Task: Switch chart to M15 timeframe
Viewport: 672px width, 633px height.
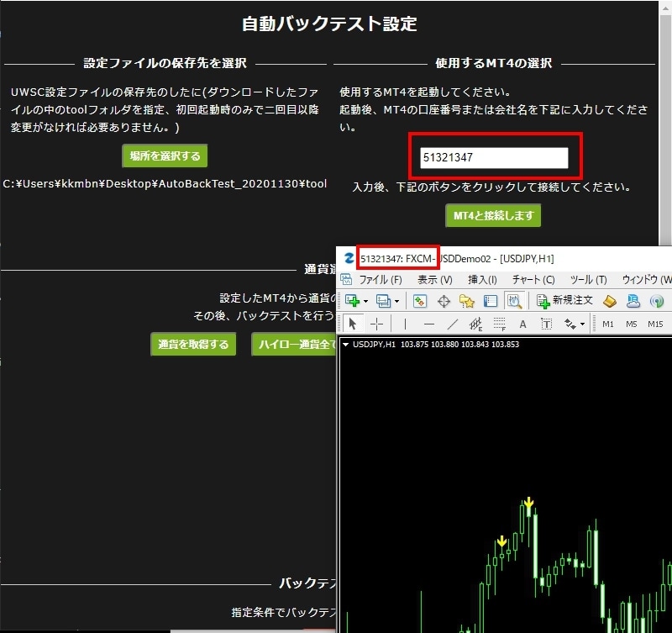Action: (655, 324)
